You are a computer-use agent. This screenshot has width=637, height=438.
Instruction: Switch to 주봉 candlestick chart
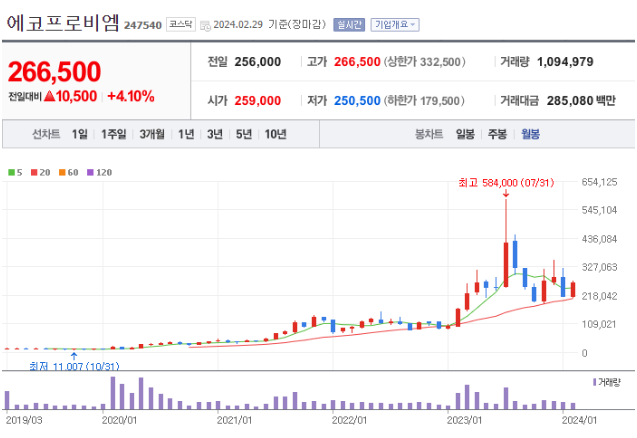click(497, 134)
